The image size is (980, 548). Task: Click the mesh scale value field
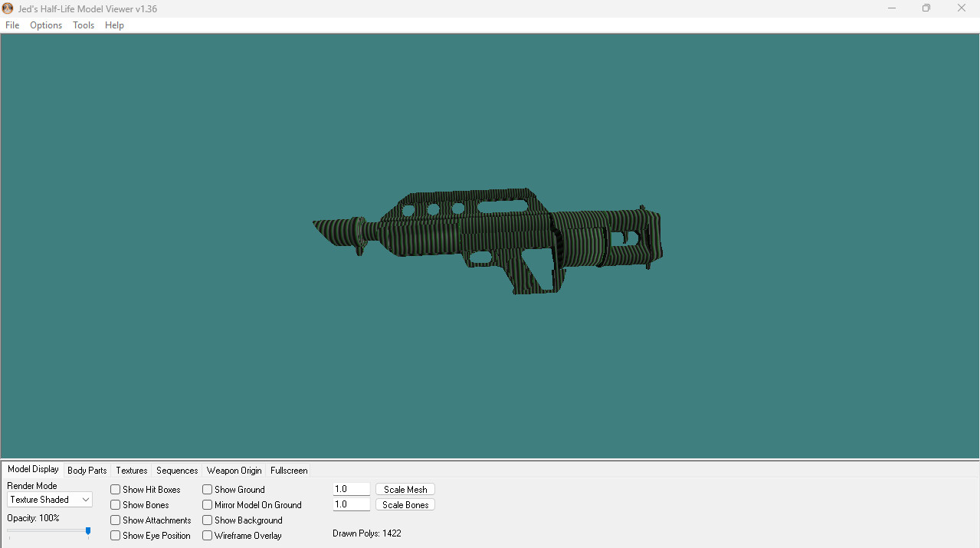pos(352,490)
